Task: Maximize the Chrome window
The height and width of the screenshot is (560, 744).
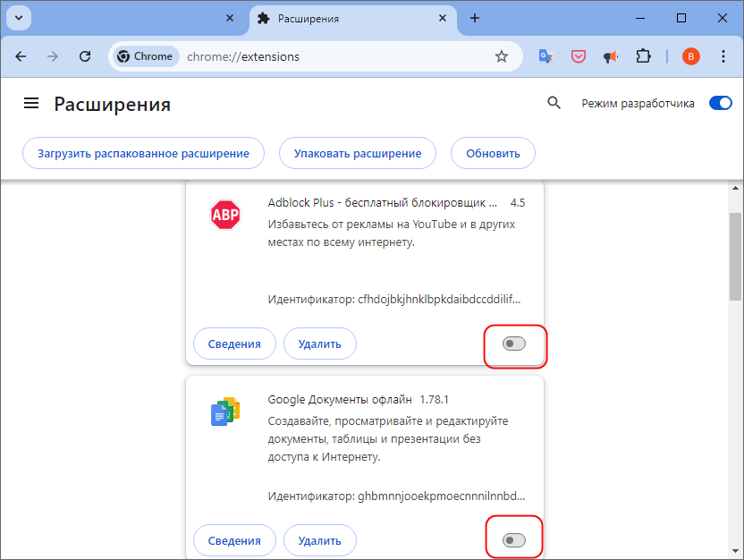Action: point(681,18)
